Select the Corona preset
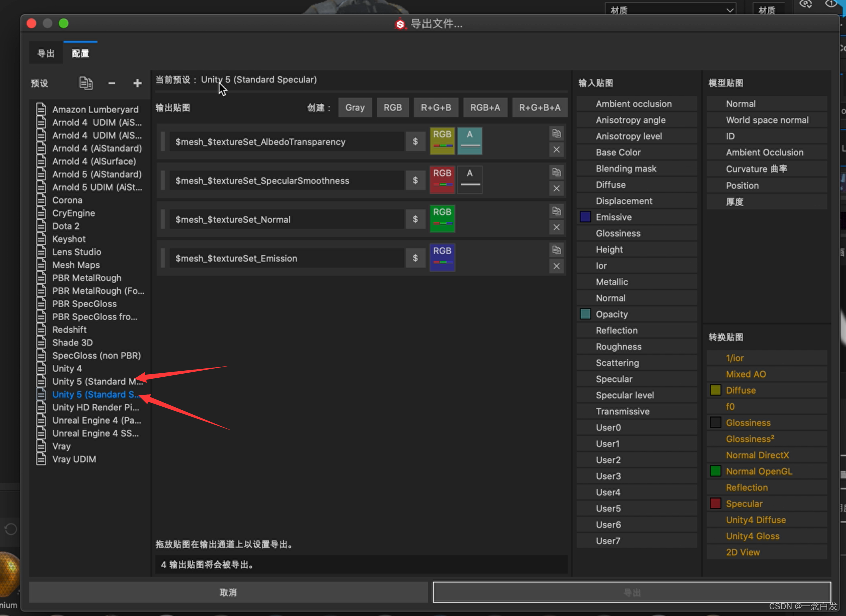The height and width of the screenshot is (616, 846). pos(90,200)
